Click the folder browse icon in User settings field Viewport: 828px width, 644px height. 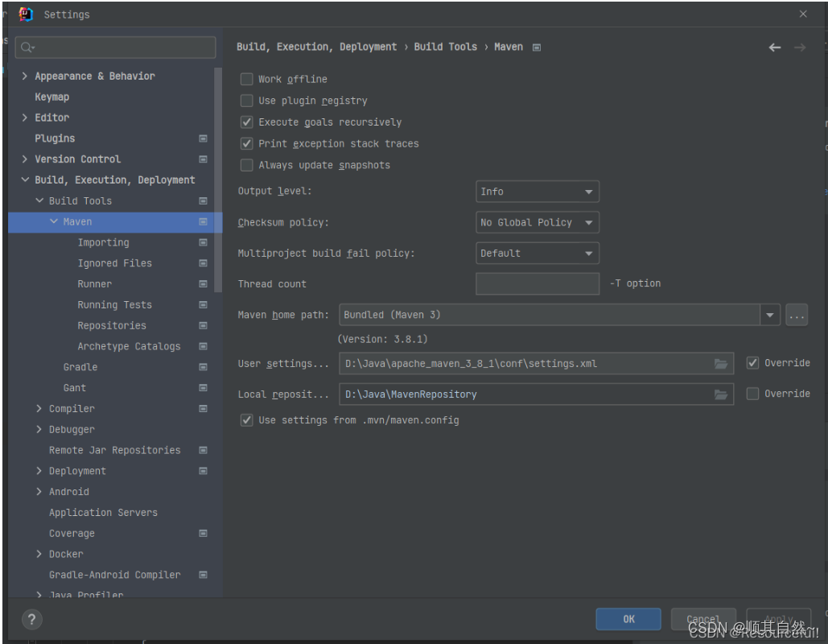tap(721, 364)
